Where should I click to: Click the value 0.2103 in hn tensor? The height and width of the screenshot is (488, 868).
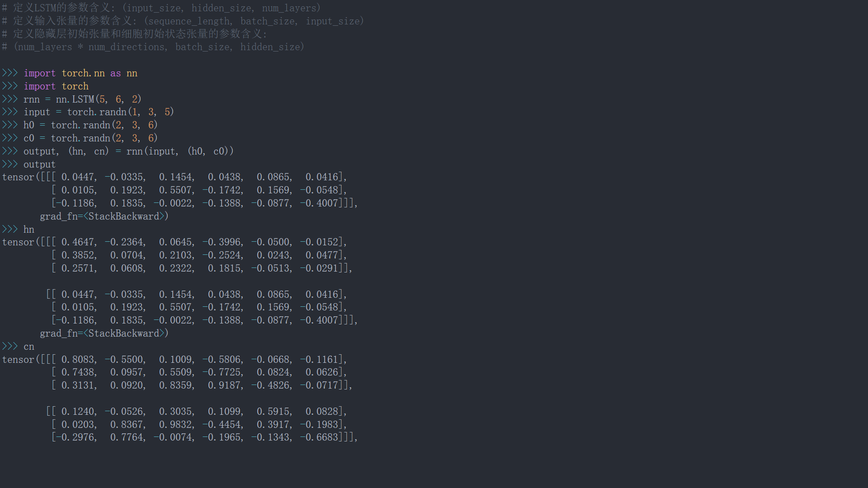[x=176, y=255]
